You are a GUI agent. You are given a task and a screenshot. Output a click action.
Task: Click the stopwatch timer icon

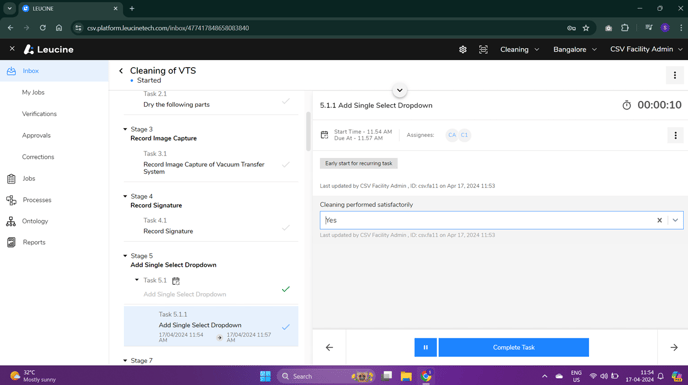click(627, 105)
